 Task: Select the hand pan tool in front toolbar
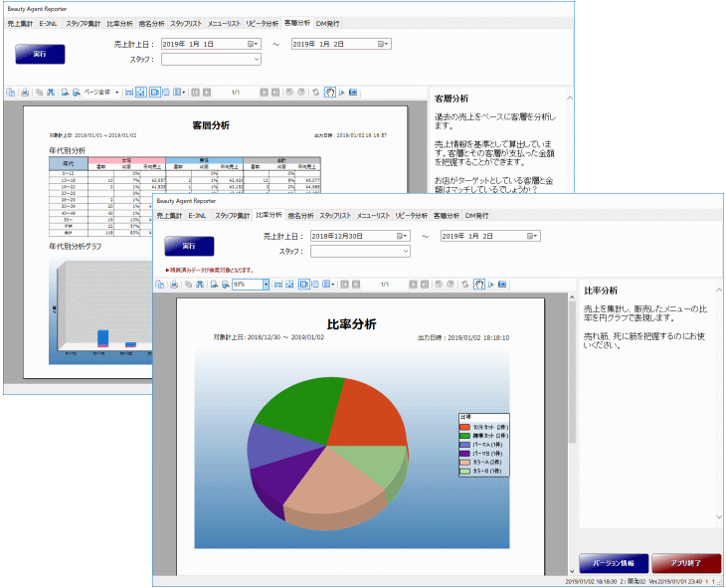478,285
